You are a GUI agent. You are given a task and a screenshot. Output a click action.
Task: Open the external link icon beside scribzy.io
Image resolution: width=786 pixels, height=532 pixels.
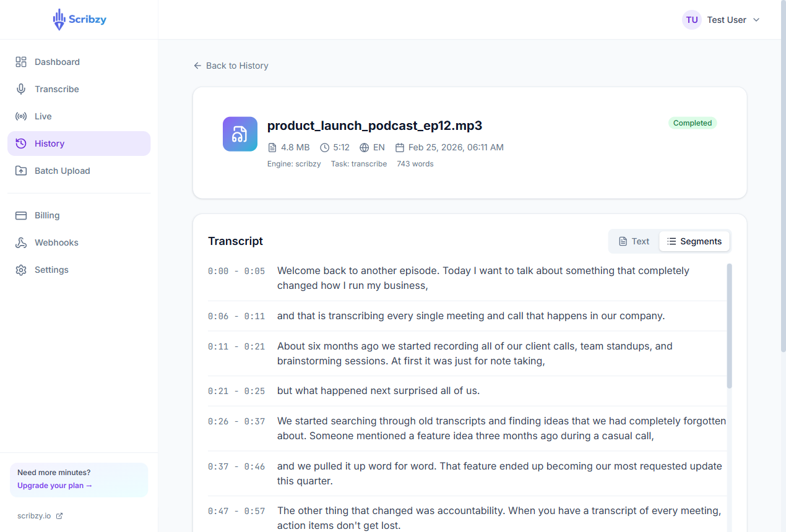tap(58, 515)
